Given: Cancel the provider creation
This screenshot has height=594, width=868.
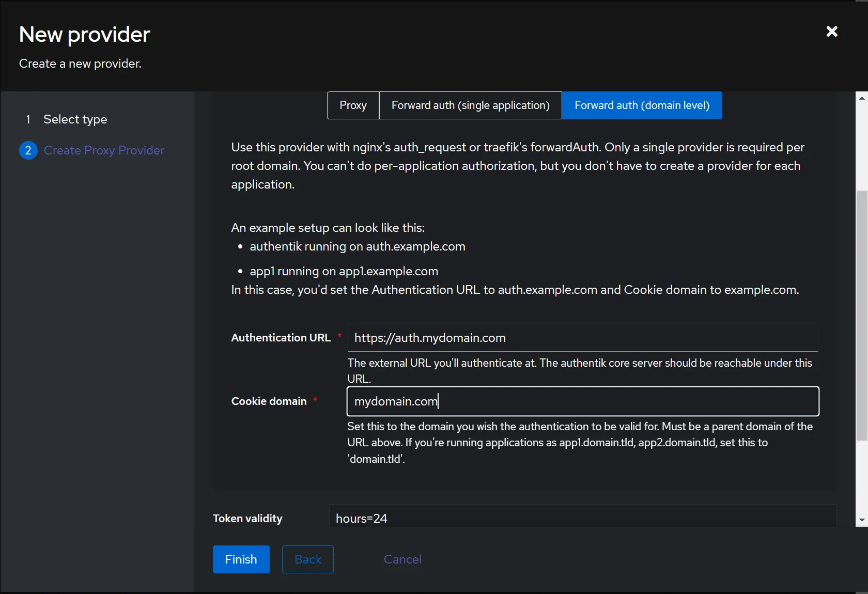Looking at the screenshot, I should (402, 559).
